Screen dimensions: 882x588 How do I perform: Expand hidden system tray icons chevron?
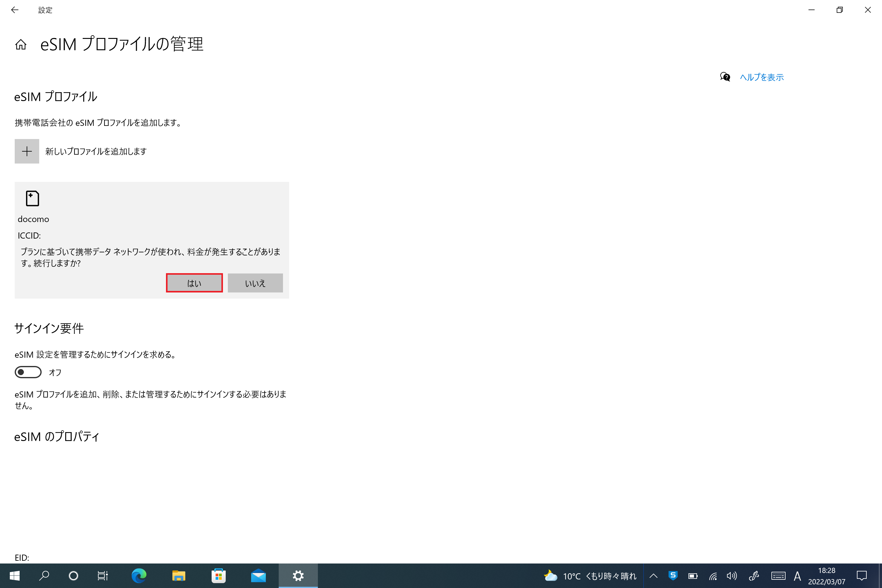[x=654, y=576]
